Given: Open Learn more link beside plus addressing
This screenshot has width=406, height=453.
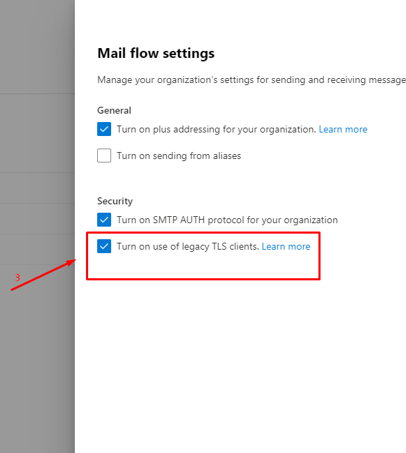Looking at the screenshot, I should tap(343, 129).
